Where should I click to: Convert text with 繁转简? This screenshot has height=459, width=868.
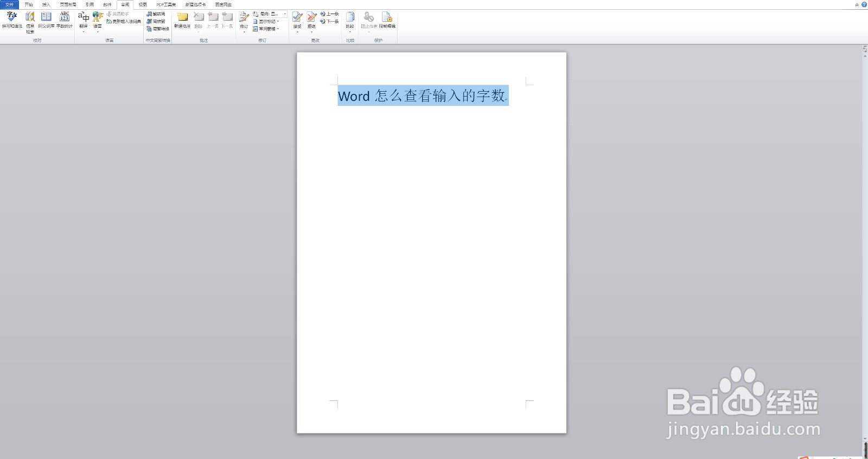156,14
